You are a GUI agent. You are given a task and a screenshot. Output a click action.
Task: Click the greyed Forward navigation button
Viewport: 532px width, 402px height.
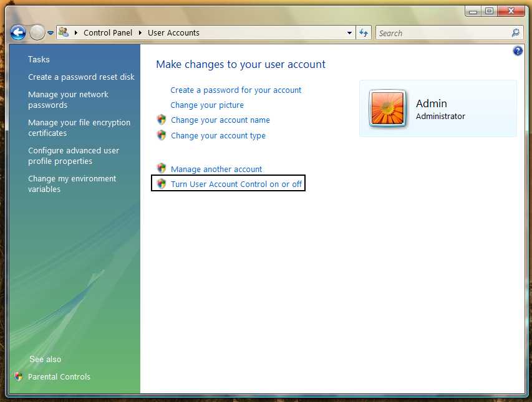point(37,33)
